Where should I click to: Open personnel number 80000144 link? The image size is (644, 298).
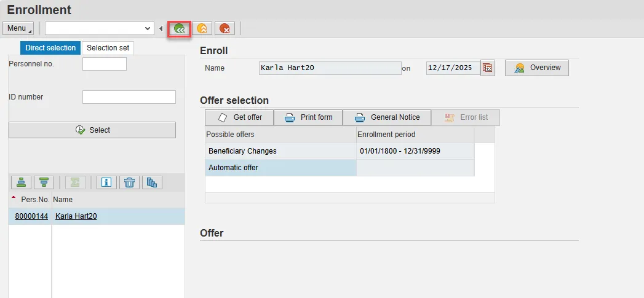click(31, 216)
